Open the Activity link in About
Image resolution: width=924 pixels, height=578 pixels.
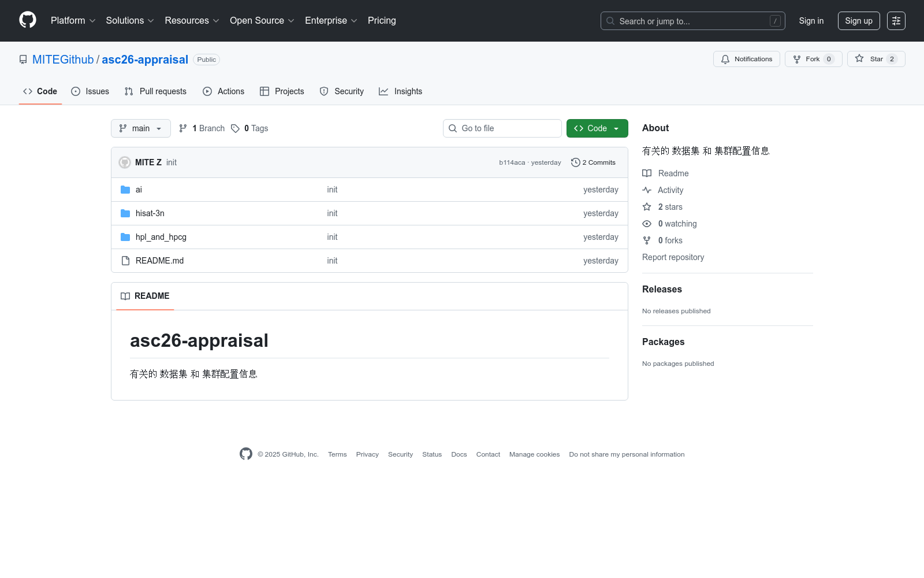tap(663, 190)
